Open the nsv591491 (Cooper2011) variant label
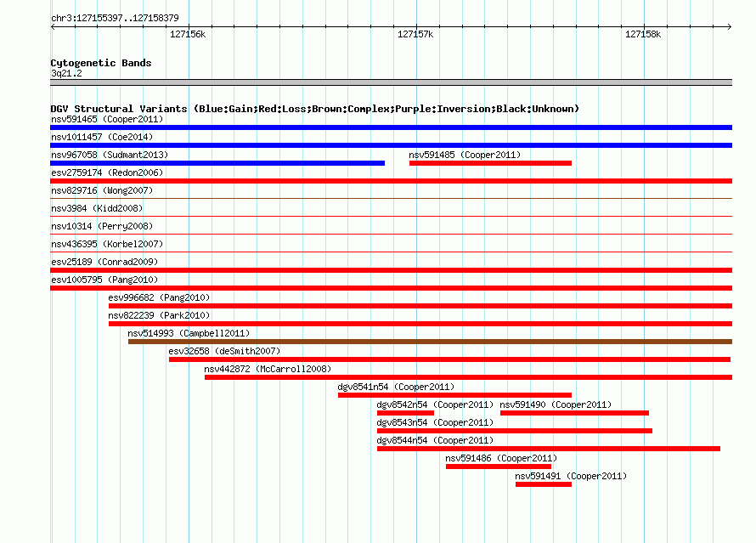Screen dimensions: 756x543 pos(571,476)
